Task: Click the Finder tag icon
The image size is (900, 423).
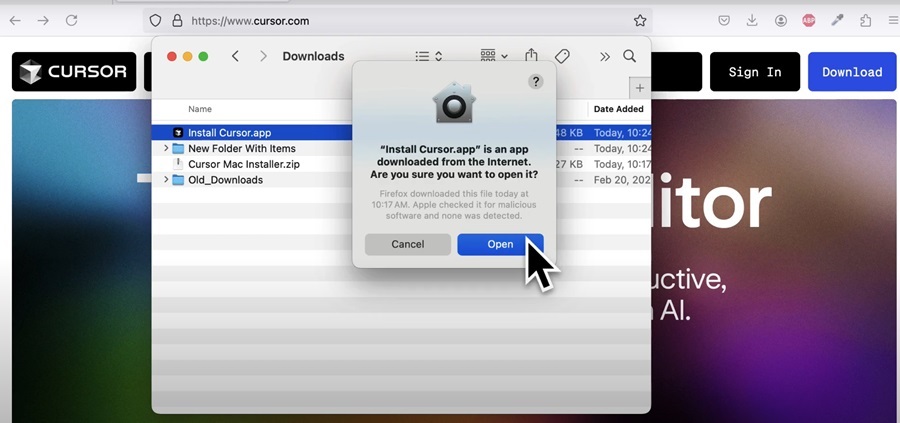Action: click(x=562, y=56)
